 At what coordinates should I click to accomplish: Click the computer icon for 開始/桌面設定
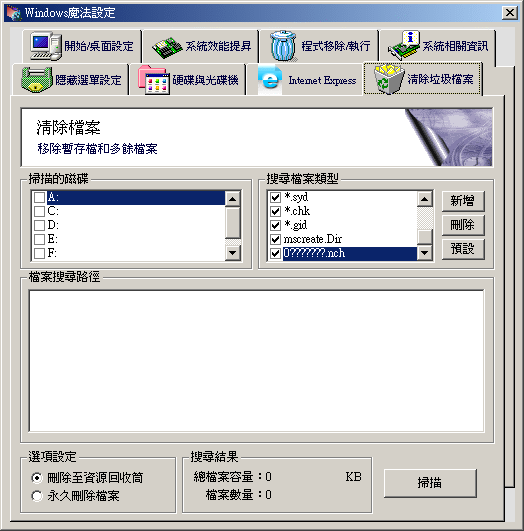[x=46, y=46]
